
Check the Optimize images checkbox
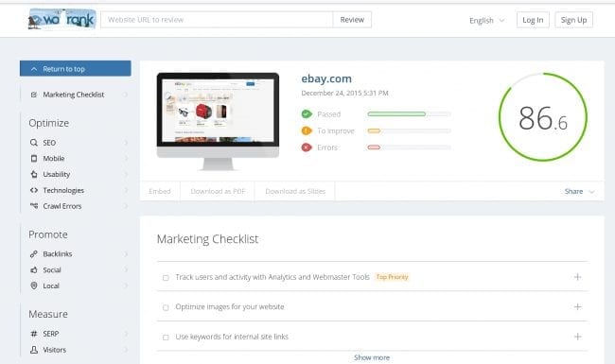pyautogui.click(x=166, y=307)
